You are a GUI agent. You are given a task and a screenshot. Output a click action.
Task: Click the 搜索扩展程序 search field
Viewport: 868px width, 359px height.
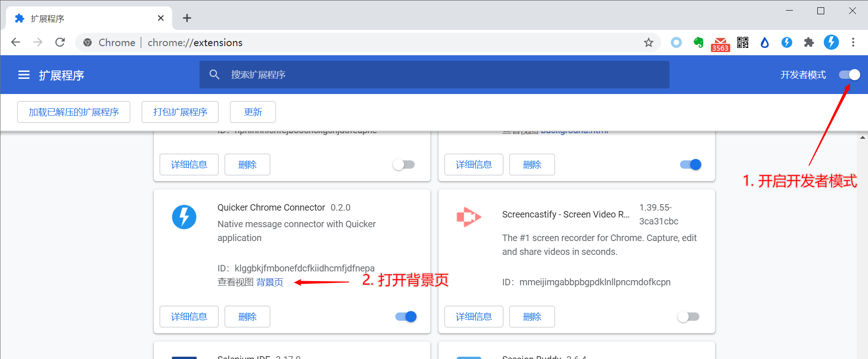coord(434,75)
